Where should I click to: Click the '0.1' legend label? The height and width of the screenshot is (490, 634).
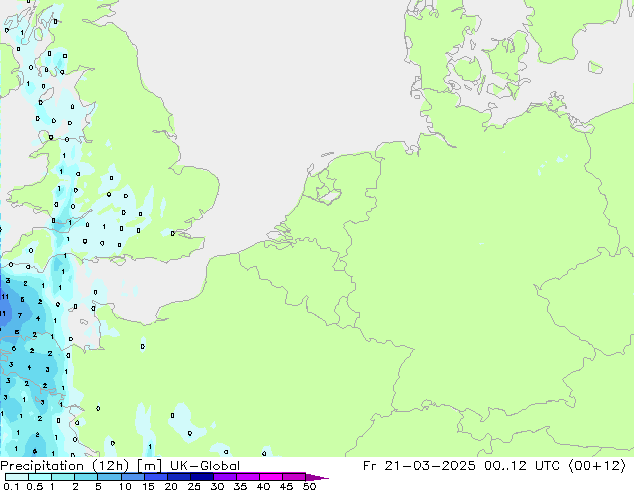pyautogui.click(x=11, y=486)
